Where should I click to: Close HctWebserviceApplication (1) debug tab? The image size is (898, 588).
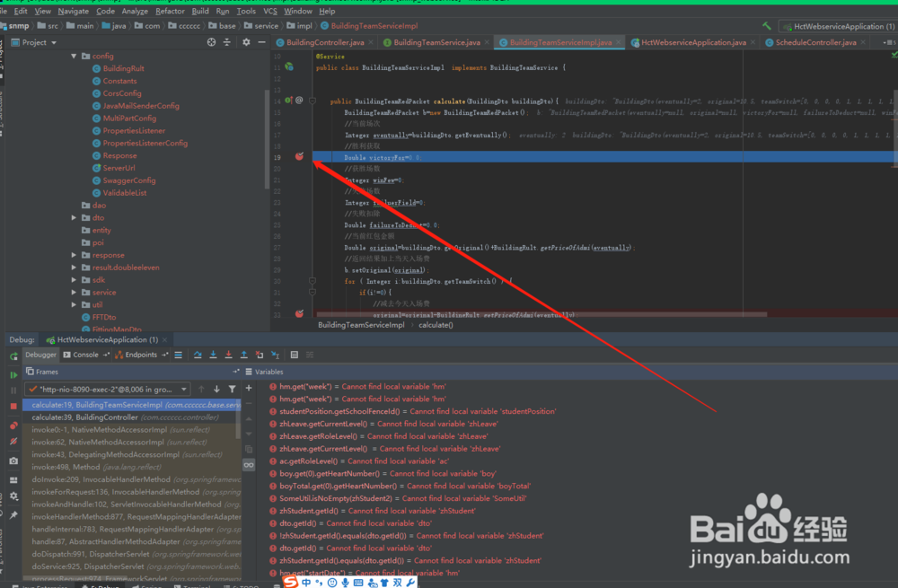(x=165, y=340)
